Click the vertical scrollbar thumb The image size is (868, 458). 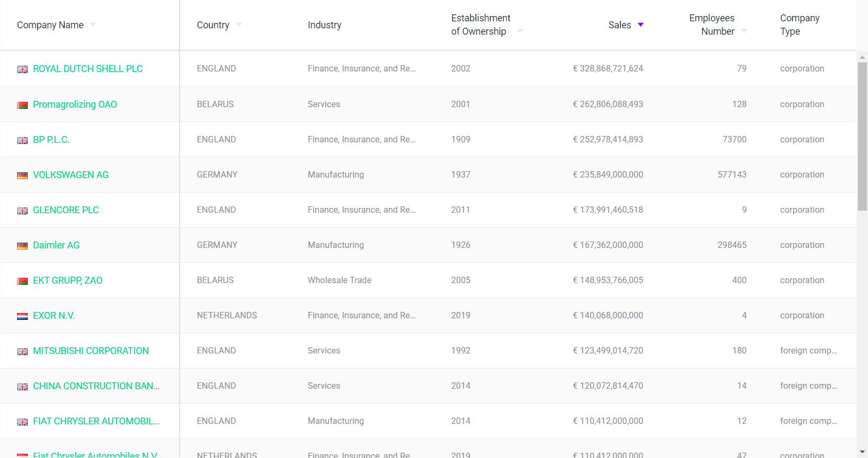(862, 136)
